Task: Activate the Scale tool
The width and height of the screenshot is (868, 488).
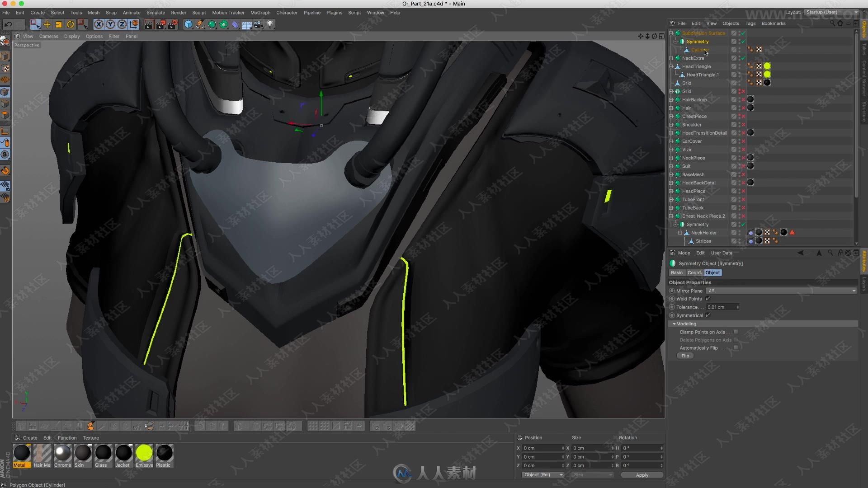Action: coord(59,24)
